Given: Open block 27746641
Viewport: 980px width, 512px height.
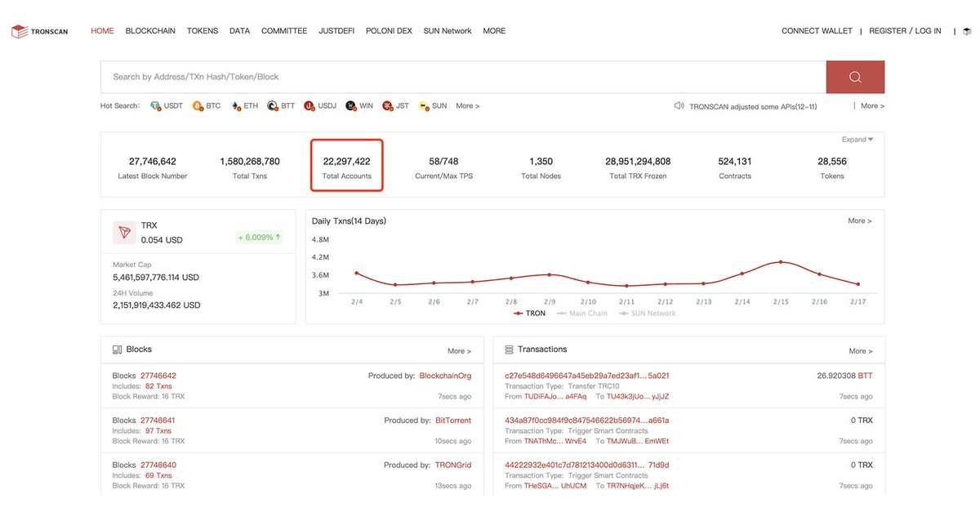Looking at the screenshot, I should pos(158,421).
